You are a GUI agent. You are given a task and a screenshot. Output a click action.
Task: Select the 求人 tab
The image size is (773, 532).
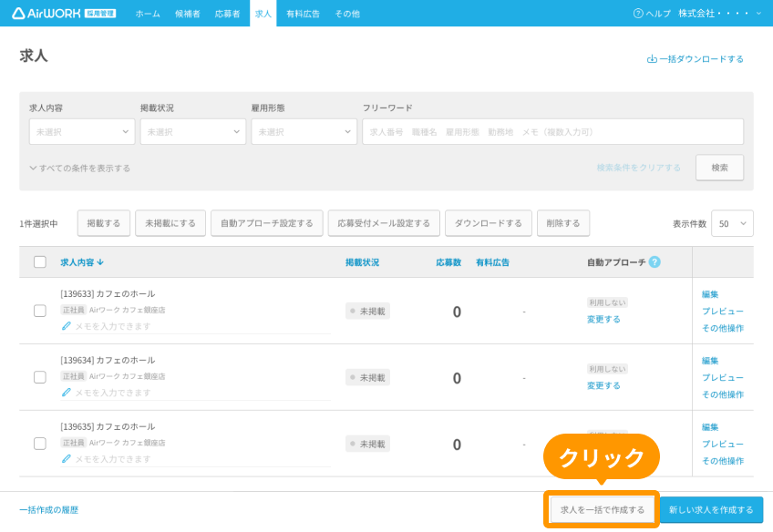click(263, 14)
